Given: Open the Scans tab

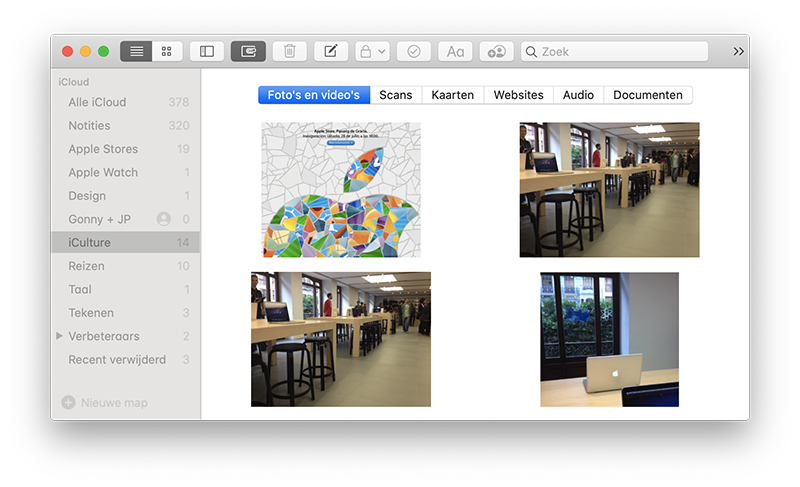Looking at the screenshot, I should pyautogui.click(x=395, y=95).
